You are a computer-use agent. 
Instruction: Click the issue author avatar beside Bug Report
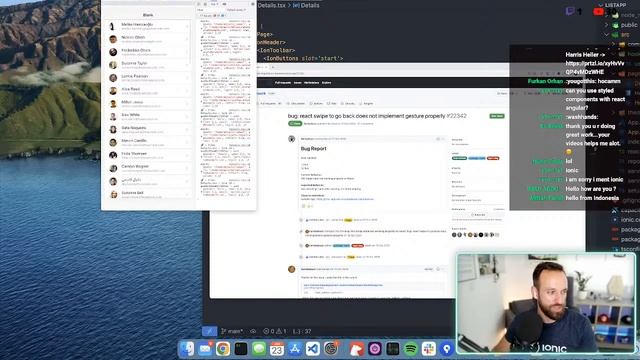(291, 139)
